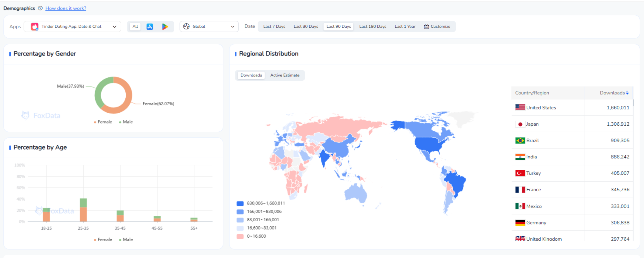Viewport: 644px width, 258px height.
Task: Toggle Female legend in gender donut chart
Action: [x=103, y=122]
